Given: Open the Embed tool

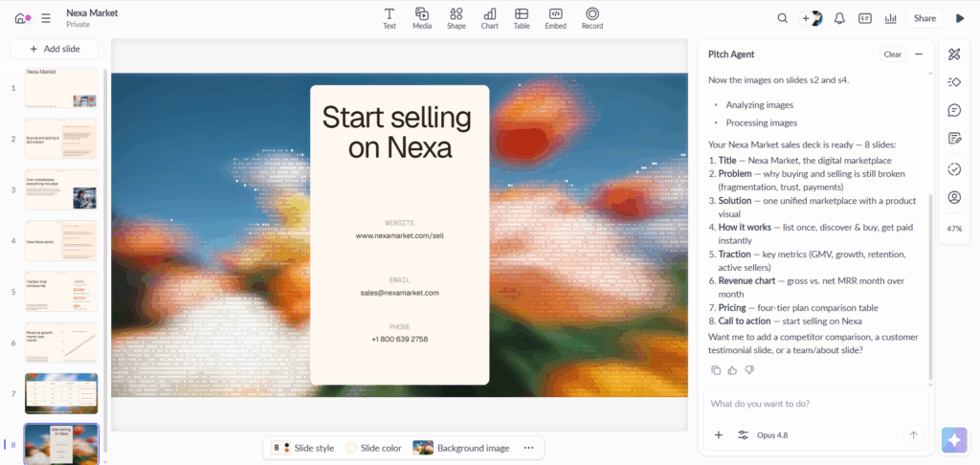Looking at the screenshot, I should pyautogui.click(x=556, y=18).
